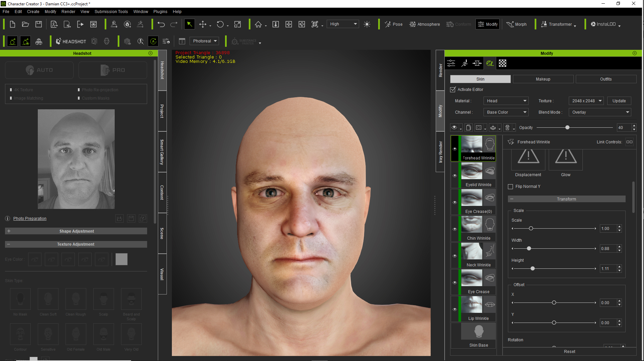
Task: Select the Skin Base layer thumbnail
Action: tap(478, 332)
